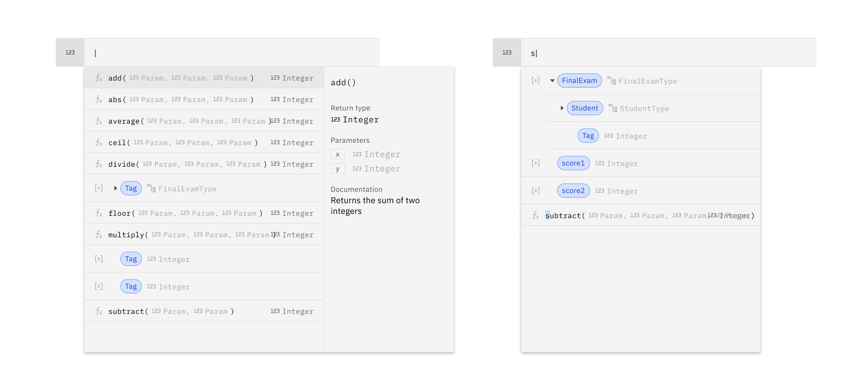Expand the Student tree node
This screenshot has width=868, height=391.
(562, 108)
